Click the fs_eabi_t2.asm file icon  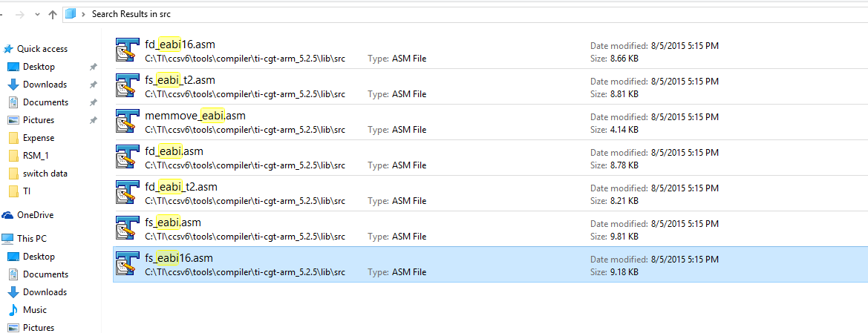pyautogui.click(x=128, y=86)
